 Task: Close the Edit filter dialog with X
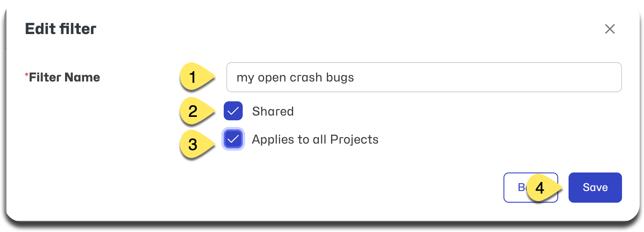pos(610,29)
